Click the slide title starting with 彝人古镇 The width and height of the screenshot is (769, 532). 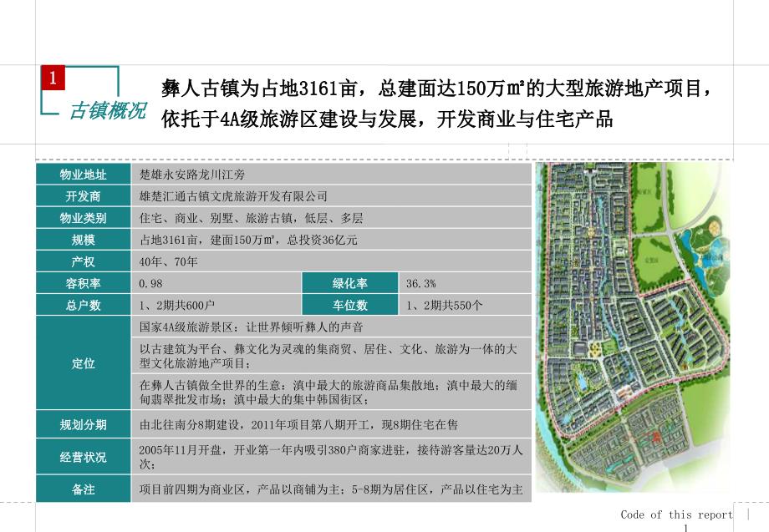(x=438, y=104)
